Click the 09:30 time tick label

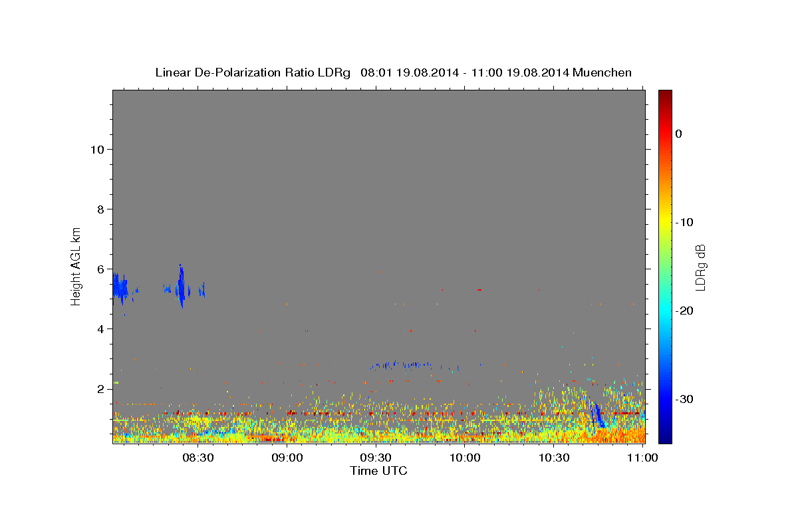tap(376, 458)
